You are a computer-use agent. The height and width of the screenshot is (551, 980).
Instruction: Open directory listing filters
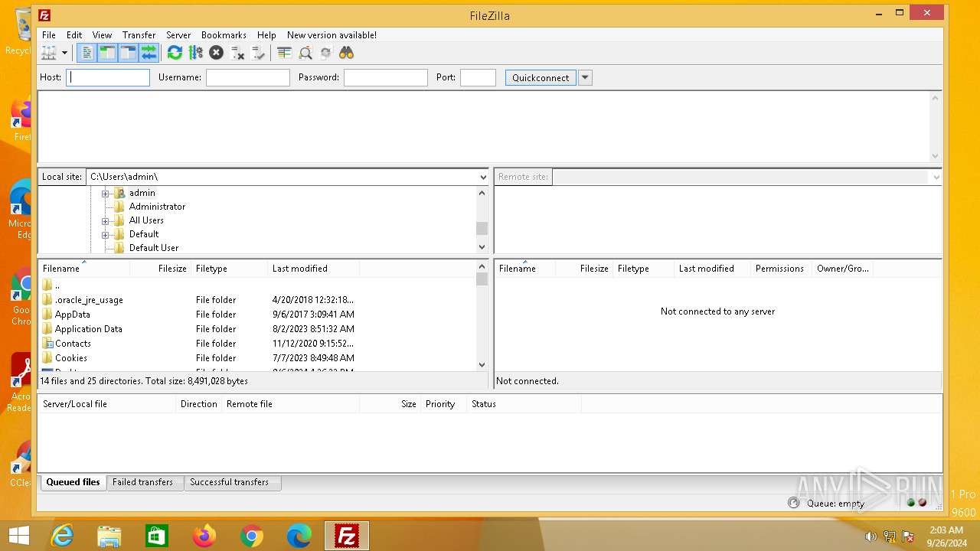tap(284, 53)
